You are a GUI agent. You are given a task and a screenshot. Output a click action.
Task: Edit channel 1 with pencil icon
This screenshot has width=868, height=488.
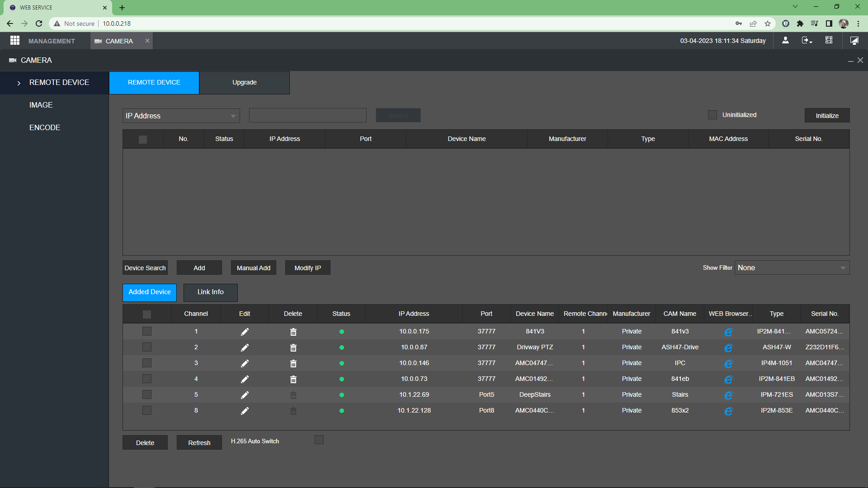click(x=245, y=332)
